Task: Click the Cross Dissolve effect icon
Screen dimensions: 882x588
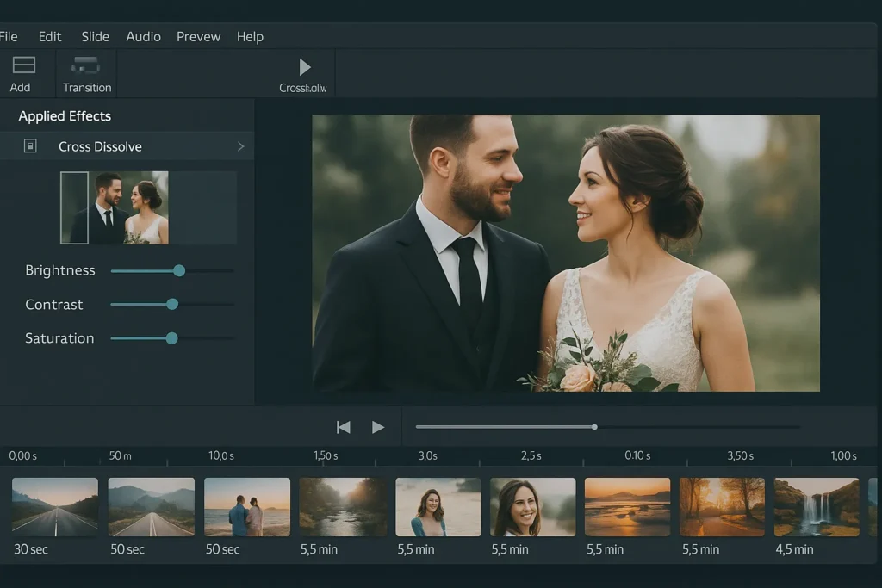Action: 30,146
